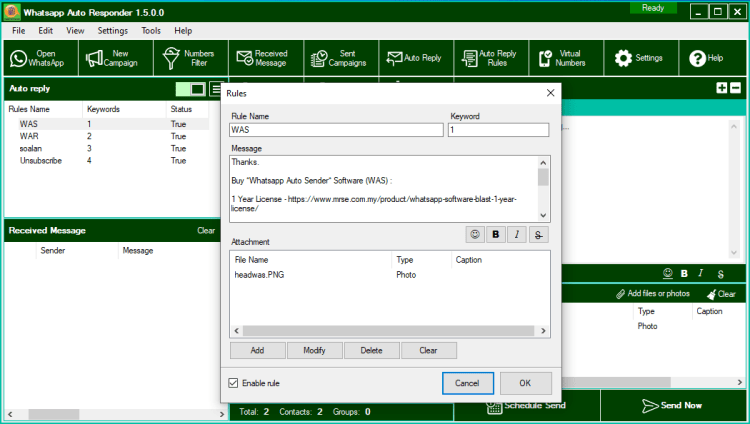Click the Clear button under attachments
The image size is (750, 424).
point(429,350)
